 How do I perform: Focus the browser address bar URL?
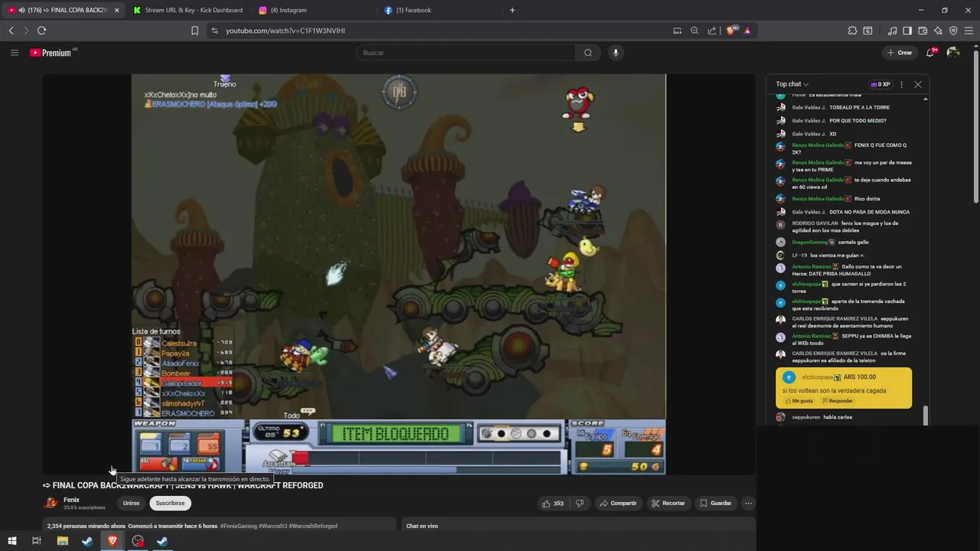coord(285,31)
